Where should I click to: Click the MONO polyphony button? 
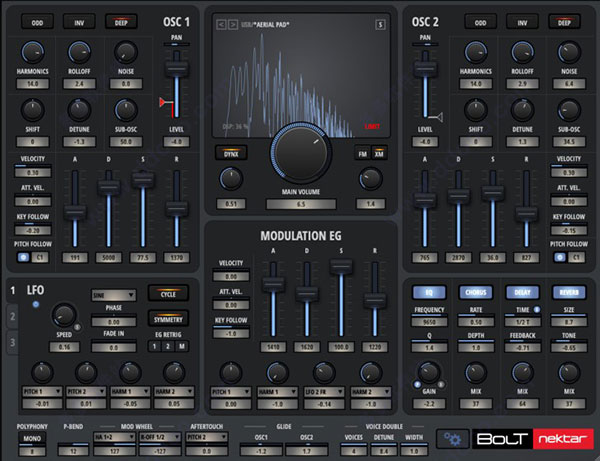coord(32,438)
